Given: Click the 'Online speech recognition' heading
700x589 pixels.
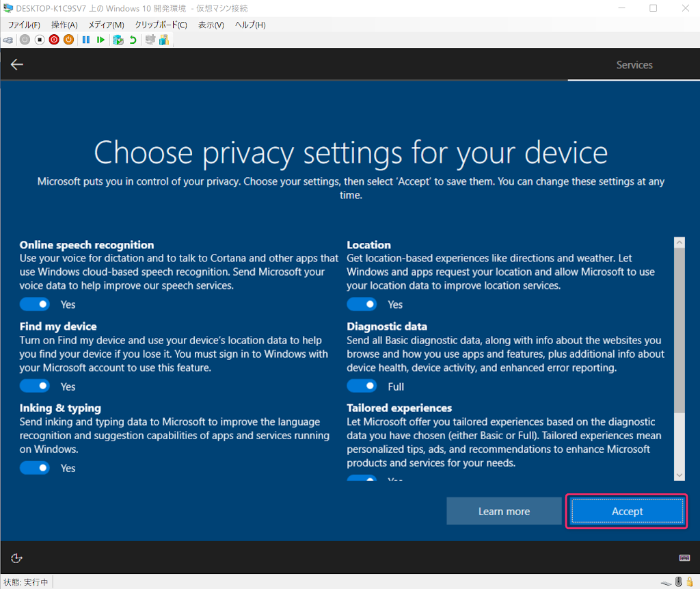Looking at the screenshot, I should tap(87, 245).
